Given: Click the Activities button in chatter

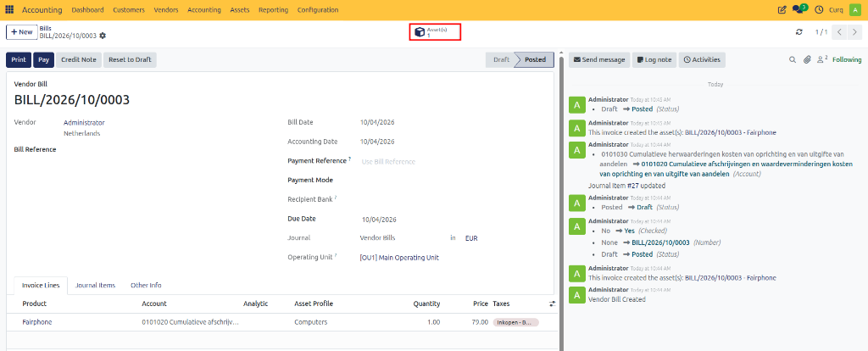Looking at the screenshot, I should (702, 60).
